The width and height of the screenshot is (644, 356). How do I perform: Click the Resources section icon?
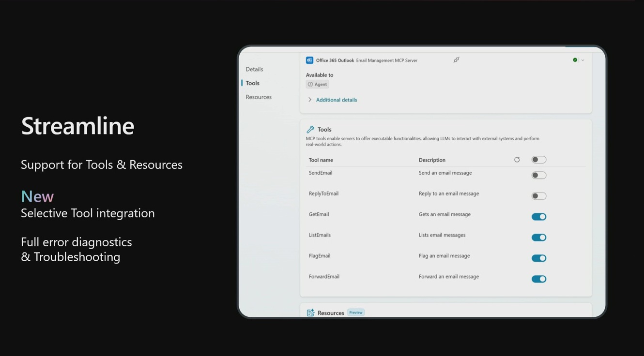(310, 313)
